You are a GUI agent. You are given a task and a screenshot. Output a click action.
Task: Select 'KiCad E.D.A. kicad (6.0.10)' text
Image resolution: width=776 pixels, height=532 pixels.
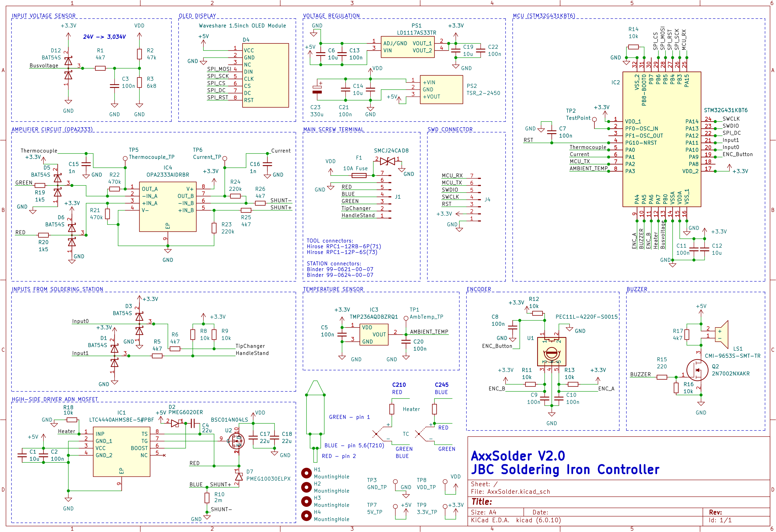(516, 520)
